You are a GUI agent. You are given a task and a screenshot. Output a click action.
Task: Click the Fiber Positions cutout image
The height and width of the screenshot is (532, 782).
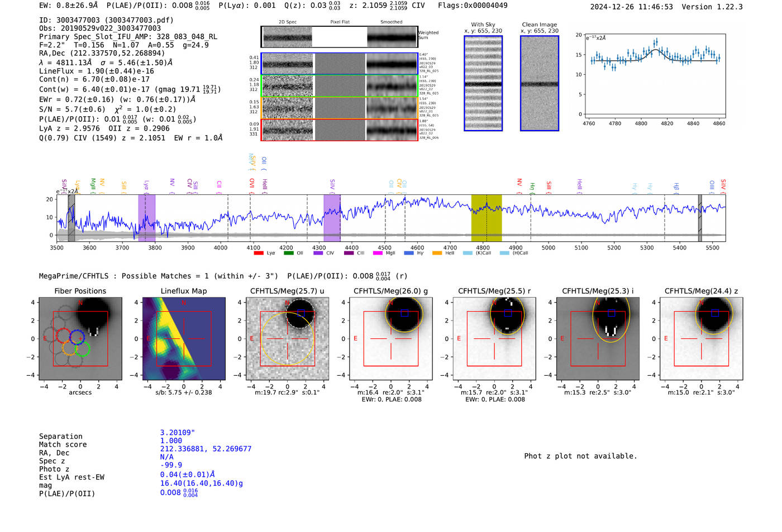pos(80,338)
